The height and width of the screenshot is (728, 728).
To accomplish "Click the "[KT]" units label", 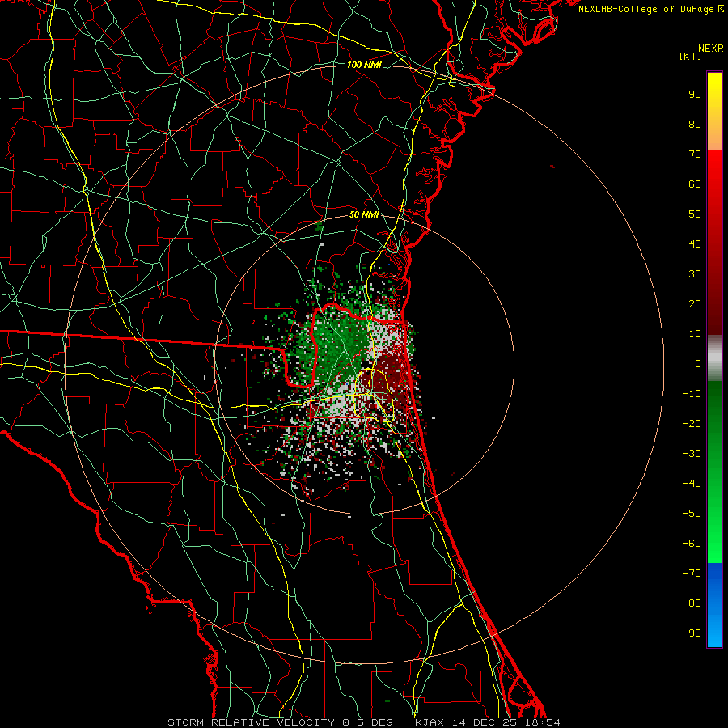I will click(691, 57).
